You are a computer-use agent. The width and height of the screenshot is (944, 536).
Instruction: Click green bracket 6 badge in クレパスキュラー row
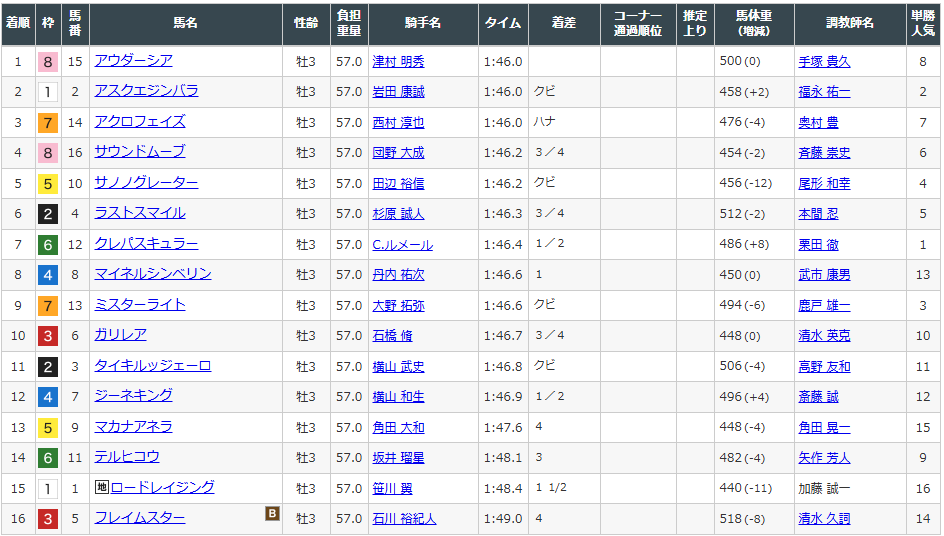47,245
